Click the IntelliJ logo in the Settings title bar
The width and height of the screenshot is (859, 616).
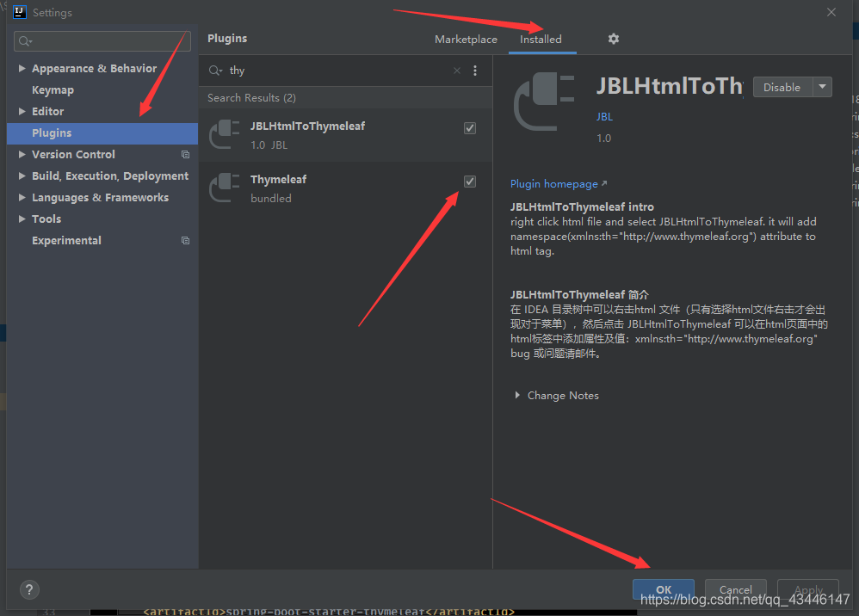tap(19, 12)
